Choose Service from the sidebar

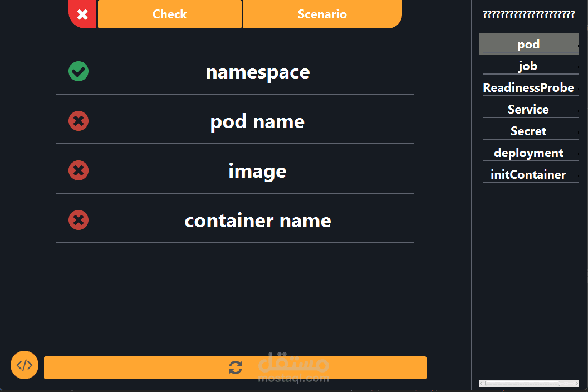(x=529, y=110)
